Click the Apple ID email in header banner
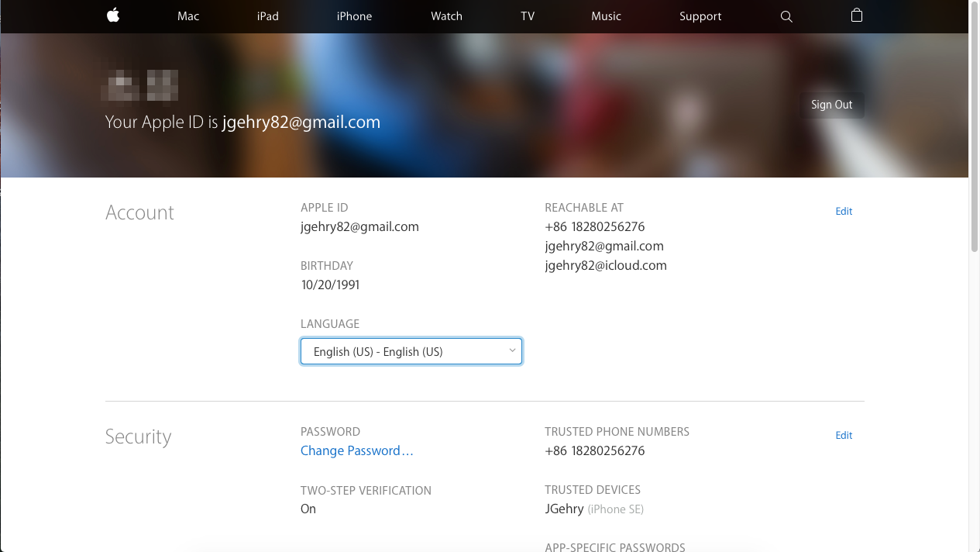Image resolution: width=980 pixels, height=552 pixels. click(x=301, y=122)
